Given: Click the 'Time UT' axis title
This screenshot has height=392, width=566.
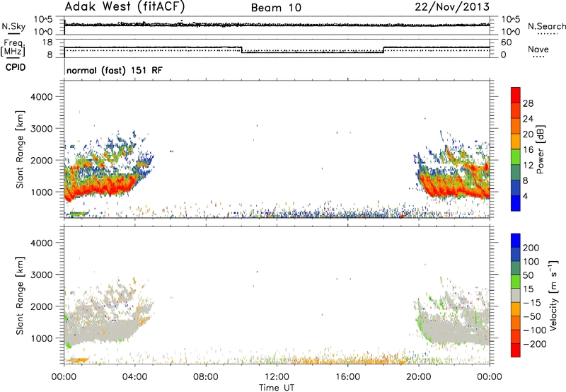Looking at the screenshot, I should 277,388.
